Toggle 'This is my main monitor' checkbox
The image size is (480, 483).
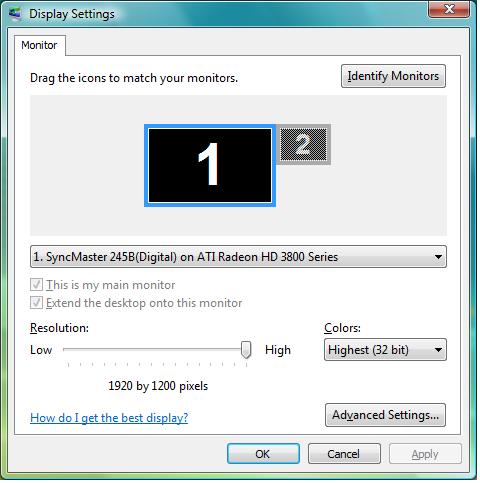(36, 285)
